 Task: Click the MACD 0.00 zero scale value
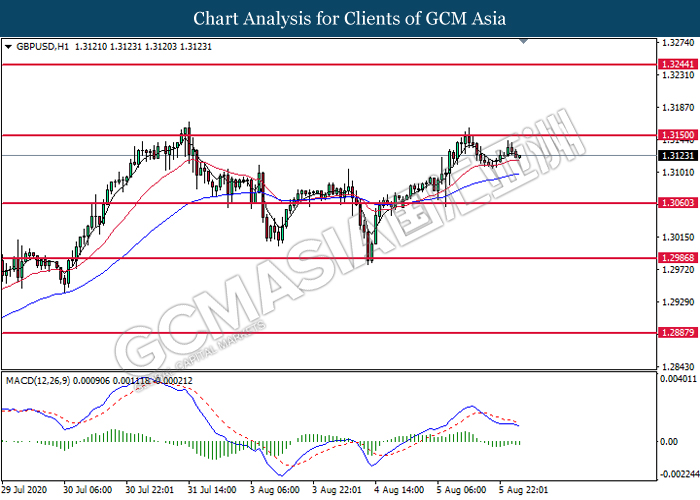(x=669, y=442)
